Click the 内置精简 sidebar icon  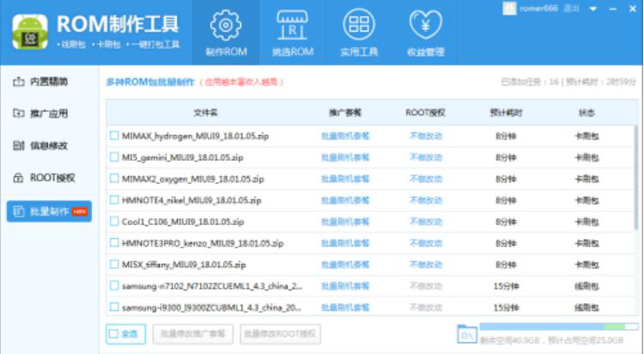pos(19,82)
